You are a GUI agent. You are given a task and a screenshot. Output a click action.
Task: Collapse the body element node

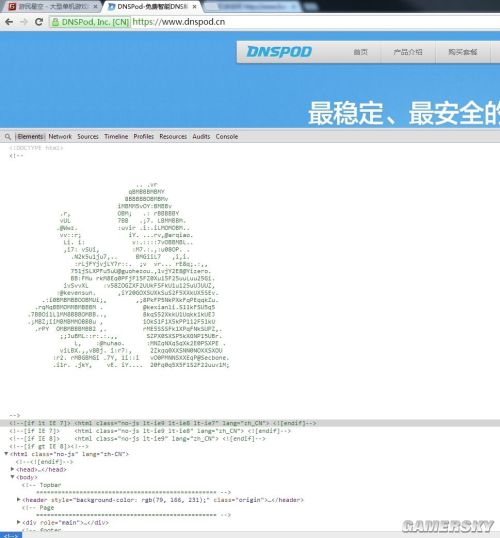[12, 477]
